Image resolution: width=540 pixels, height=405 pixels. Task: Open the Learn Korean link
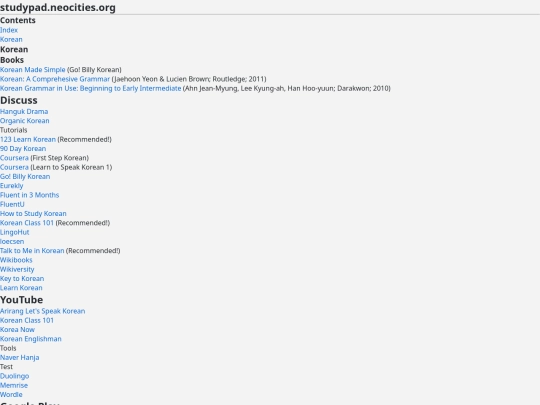tap(21, 288)
